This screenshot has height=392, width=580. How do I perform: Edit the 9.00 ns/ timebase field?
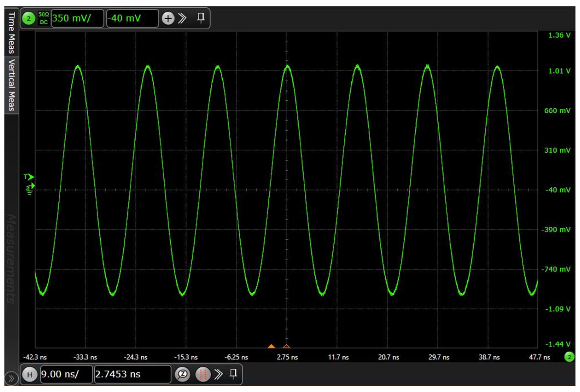[x=66, y=374]
